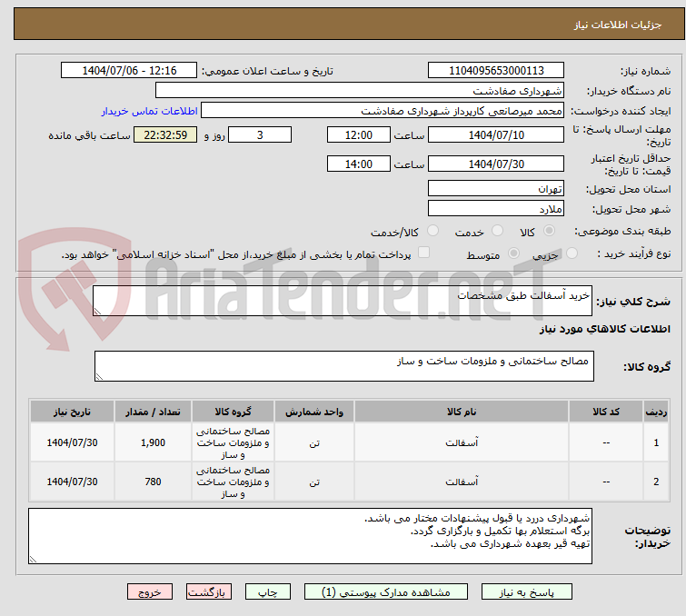Click the buyer name field شهرداری صفادشت
Viewport: 686px width, 616px height.
coord(360,91)
